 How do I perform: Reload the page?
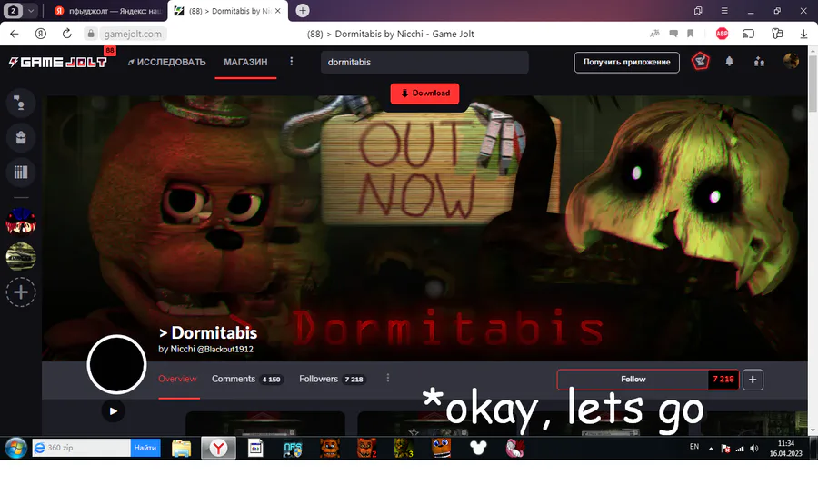point(66,34)
